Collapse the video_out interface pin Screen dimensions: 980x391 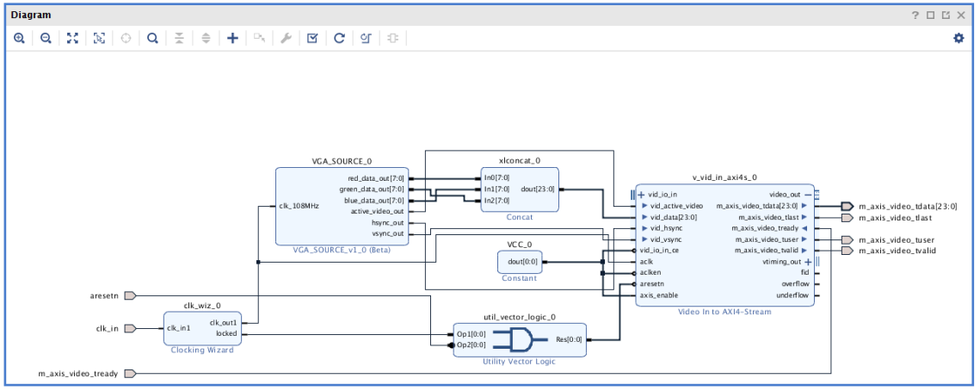tap(808, 195)
